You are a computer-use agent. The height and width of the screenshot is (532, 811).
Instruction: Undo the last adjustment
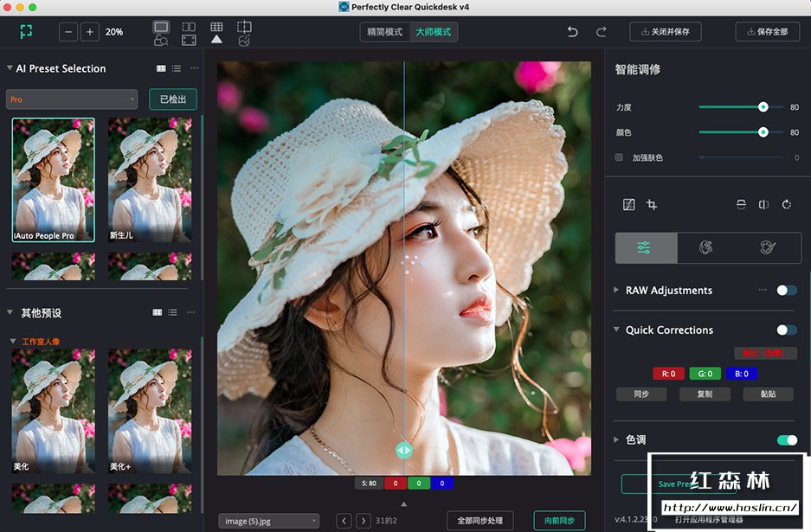572,31
